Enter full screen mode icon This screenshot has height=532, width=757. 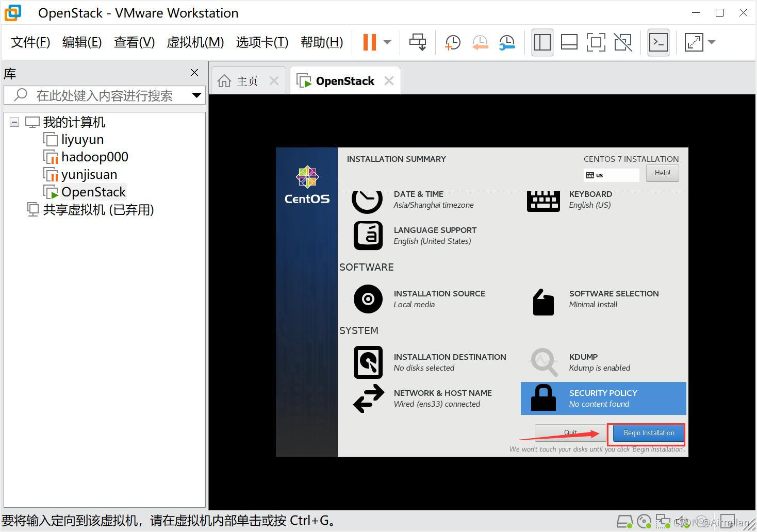596,42
